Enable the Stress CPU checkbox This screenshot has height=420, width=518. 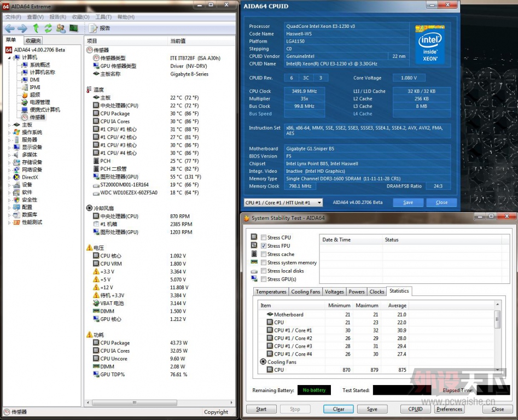point(264,237)
